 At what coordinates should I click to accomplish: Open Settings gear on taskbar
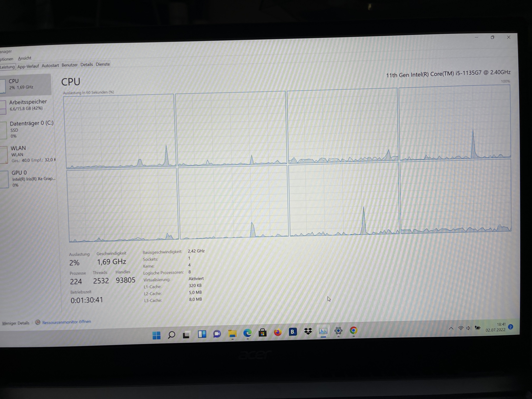tap(338, 331)
